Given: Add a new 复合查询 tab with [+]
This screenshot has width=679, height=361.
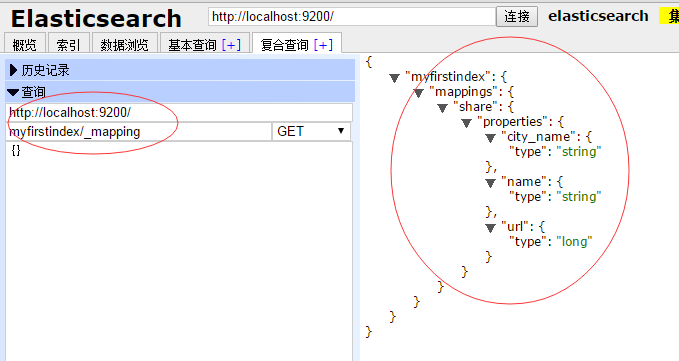Looking at the screenshot, I should (323, 45).
